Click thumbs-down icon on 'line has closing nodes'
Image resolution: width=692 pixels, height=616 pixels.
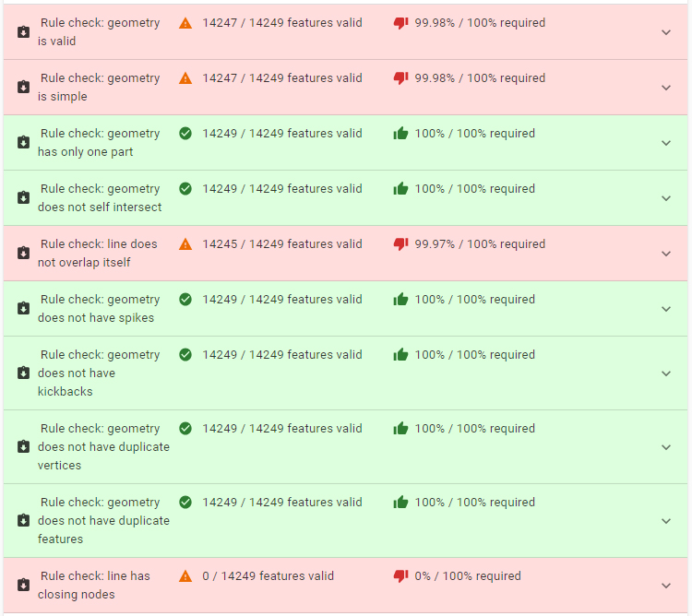click(x=400, y=576)
